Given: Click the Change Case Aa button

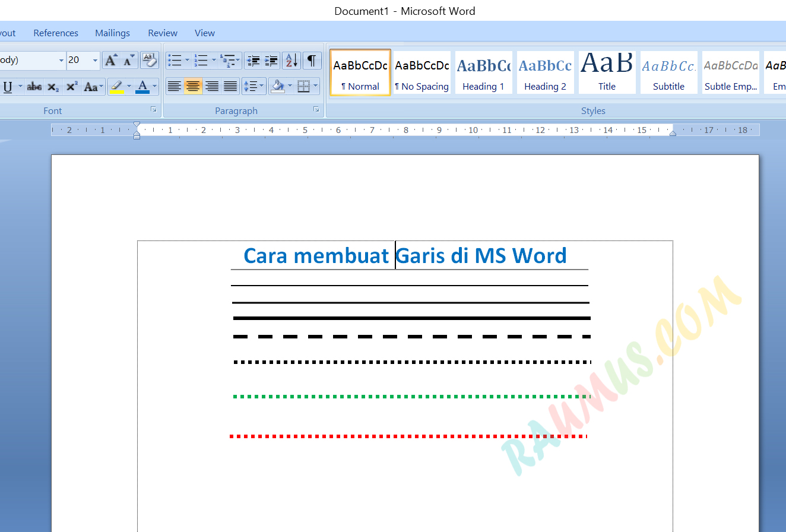Looking at the screenshot, I should [x=93, y=87].
